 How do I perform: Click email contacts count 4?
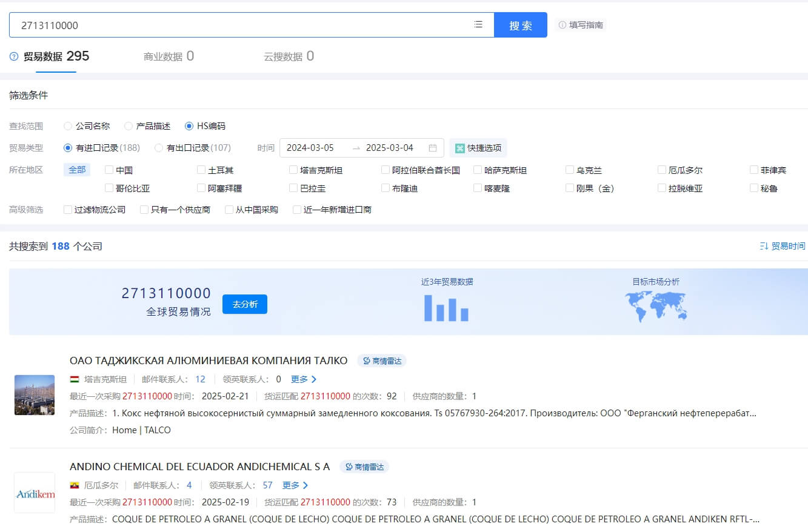pos(189,485)
